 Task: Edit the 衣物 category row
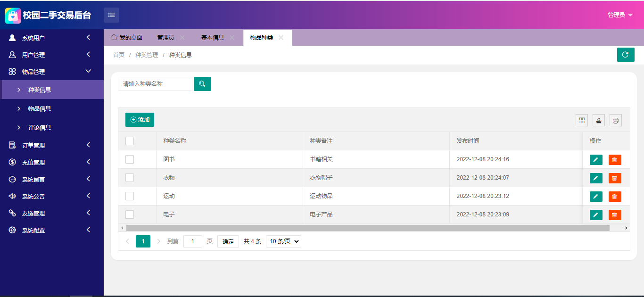click(596, 178)
